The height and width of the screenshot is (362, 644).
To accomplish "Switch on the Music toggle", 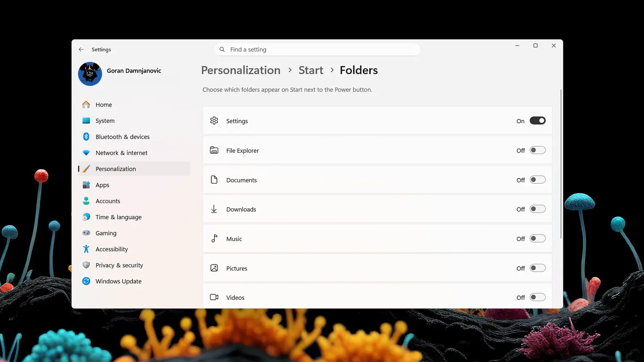I will [x=538, y=238].
